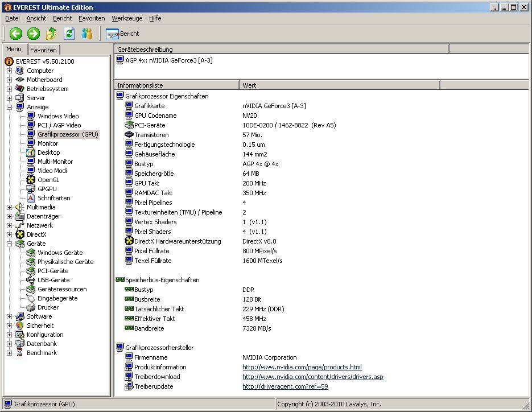This screenshot has width=532, height=412.
Task: Open the driveragent.com link
Action: (285, 386)
